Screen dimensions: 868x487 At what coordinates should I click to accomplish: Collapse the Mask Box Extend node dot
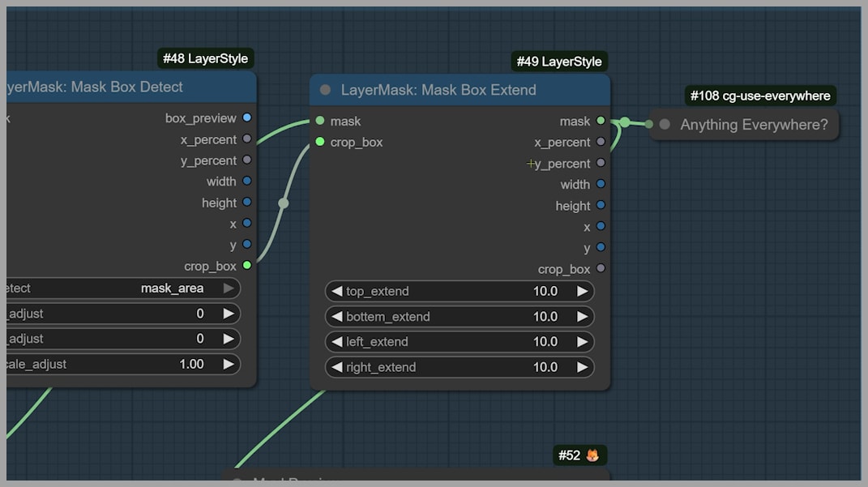tap(325, 90)
